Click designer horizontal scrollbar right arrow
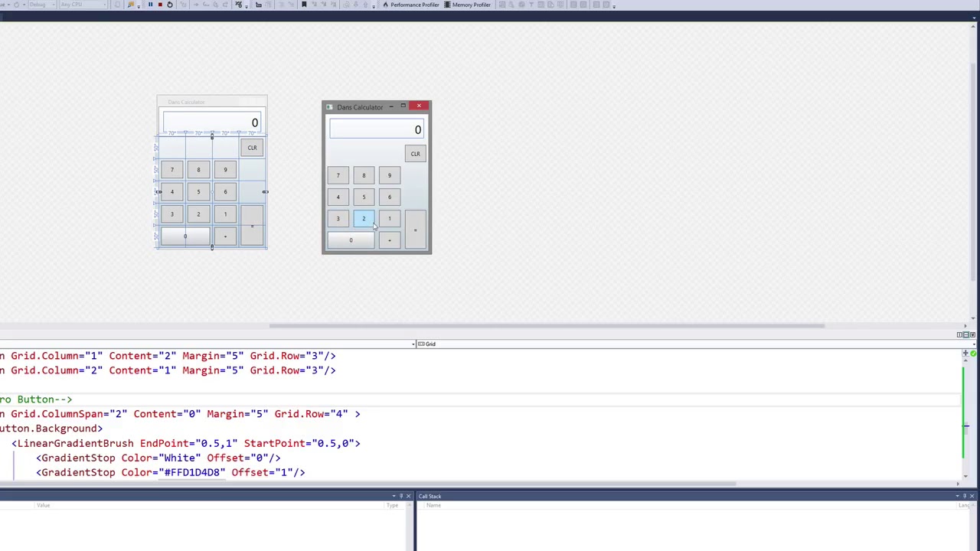This screenshot has width=980, height=551. tap(965, 326)
